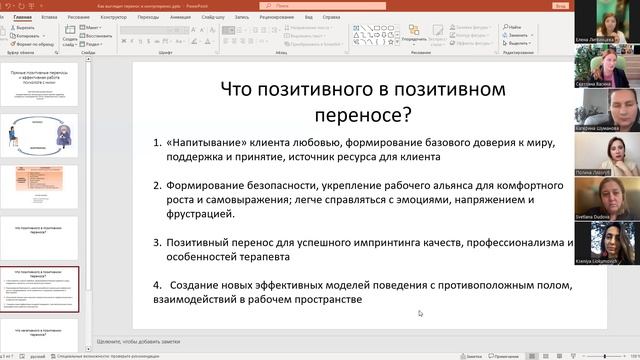Open the Анимация ribbon tab
The height and width of the screenshot is (360, 640).
[x=180, y=17]
